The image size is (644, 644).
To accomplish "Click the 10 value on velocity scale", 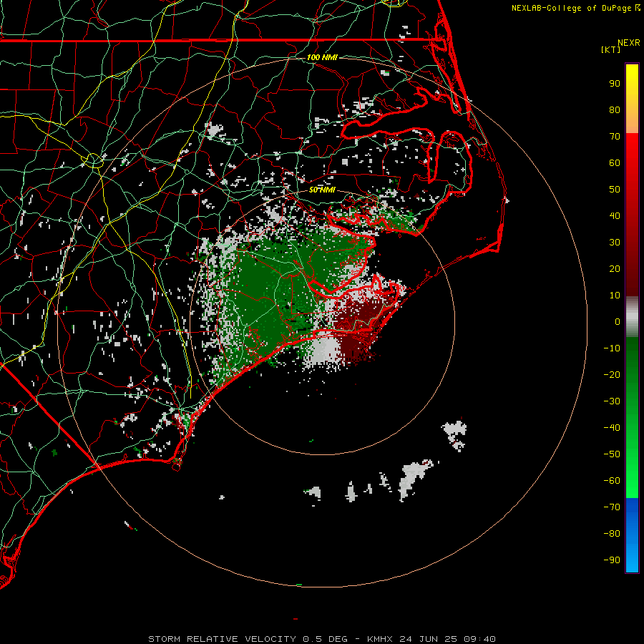I will [x=615, y=296].
